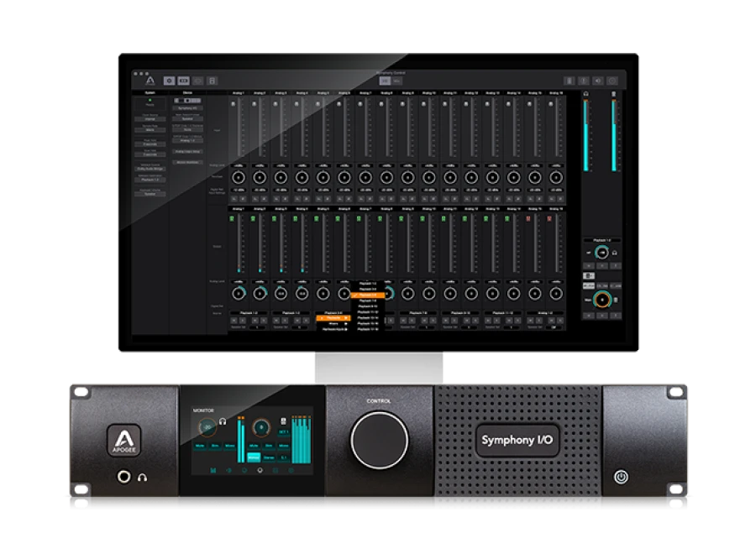The width and height of the screenshot is (756, 533).
Task: Click the Symphony I/O nameplate on the rack unit
Action: click(x=517, y=440)
